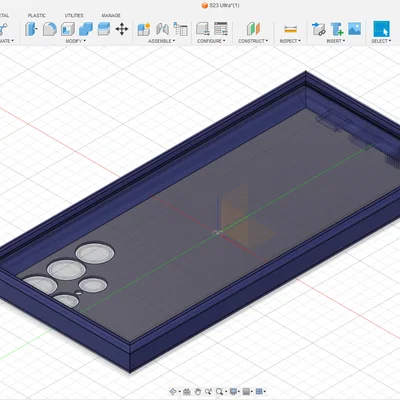Click the first Configure group icon
The image size is (400, 400).
point(203,29)
